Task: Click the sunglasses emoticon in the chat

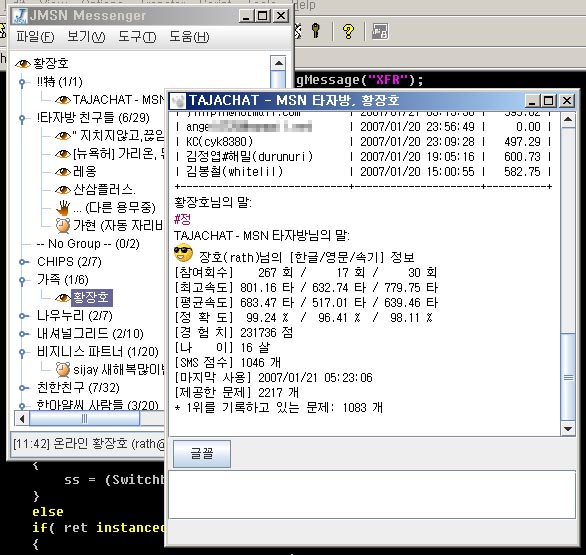Action: [183, 253]
